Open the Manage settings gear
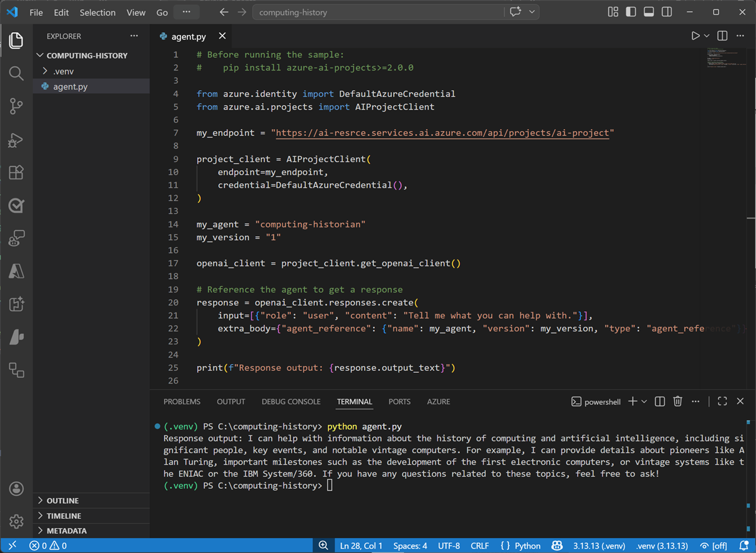 (16, 521)
